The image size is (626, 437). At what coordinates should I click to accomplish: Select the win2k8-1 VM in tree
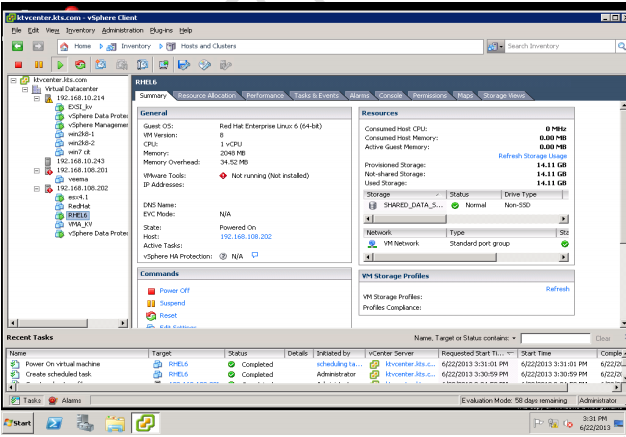81,134
